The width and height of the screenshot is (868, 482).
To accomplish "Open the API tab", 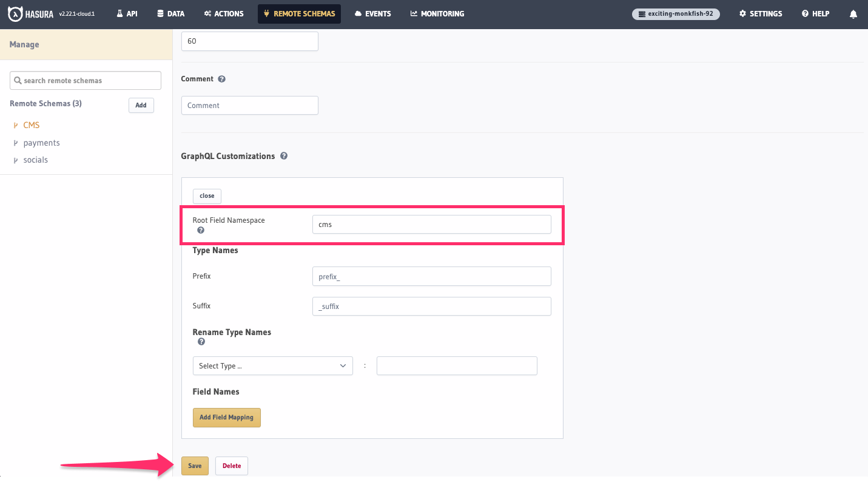I will [127, 14].
